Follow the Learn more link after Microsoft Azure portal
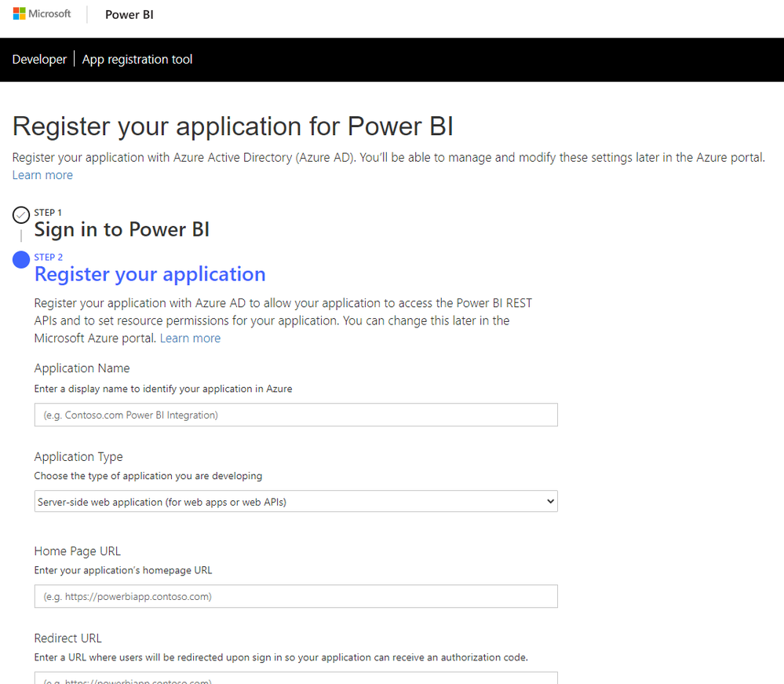The width and height of the screenshot is (784, 684). click(x=190, y=338)
